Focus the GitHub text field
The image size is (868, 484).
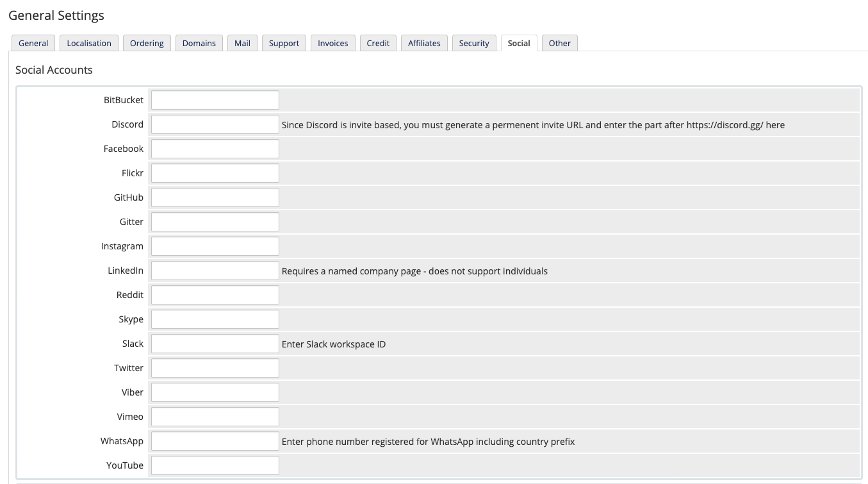[215, 197]
